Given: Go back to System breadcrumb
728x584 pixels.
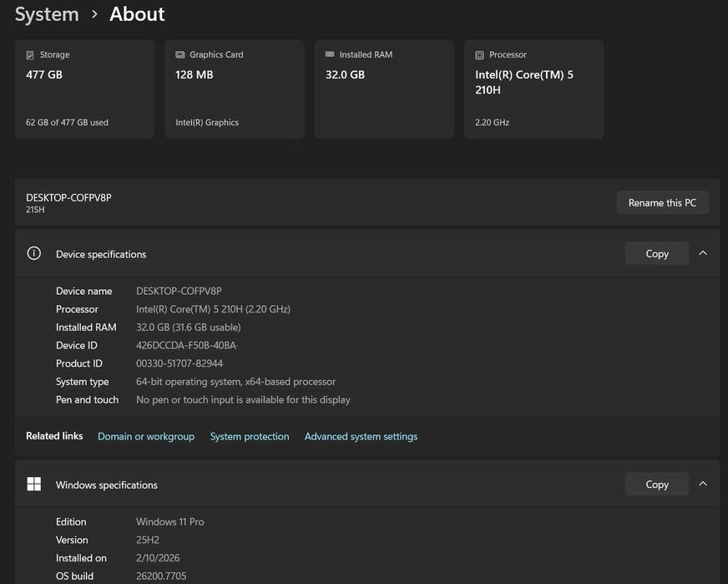Looking at the screenshot, I should click(47, 14).
